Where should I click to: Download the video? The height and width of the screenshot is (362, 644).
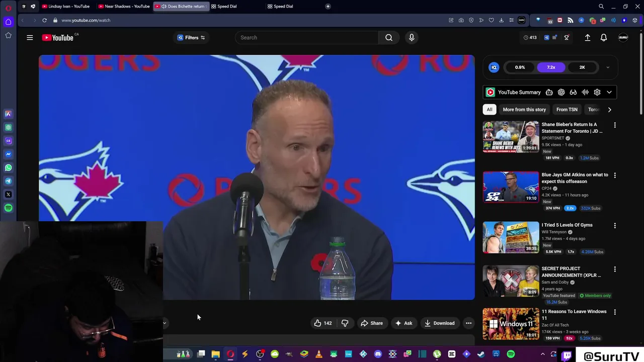coord(439,323)
